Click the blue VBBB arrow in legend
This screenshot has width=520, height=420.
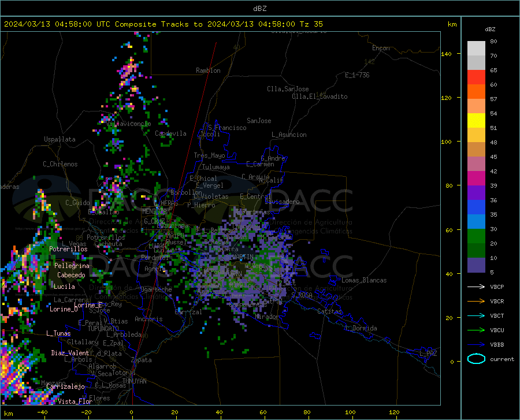point(476,345)
